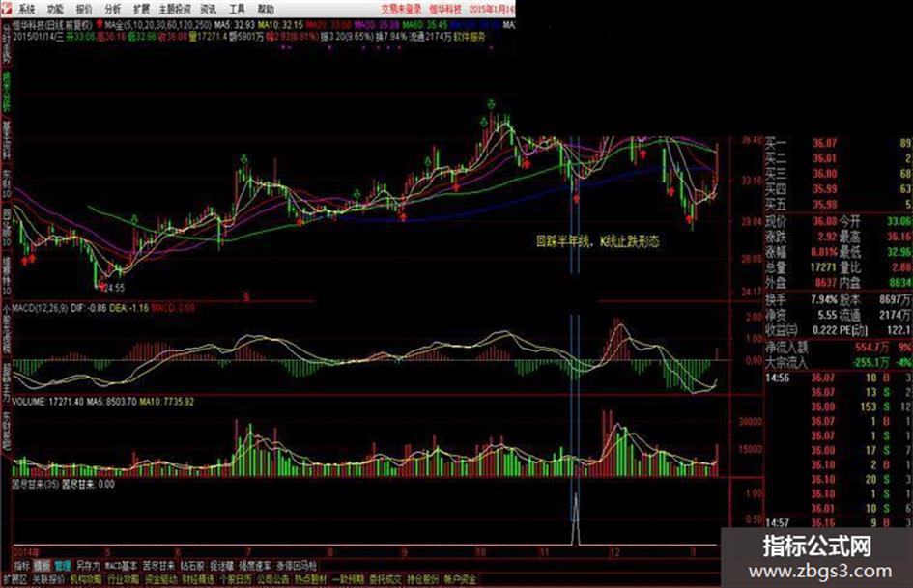Open the 主题投资 menu
Viewport: 913px width, 588px height.
175,9
